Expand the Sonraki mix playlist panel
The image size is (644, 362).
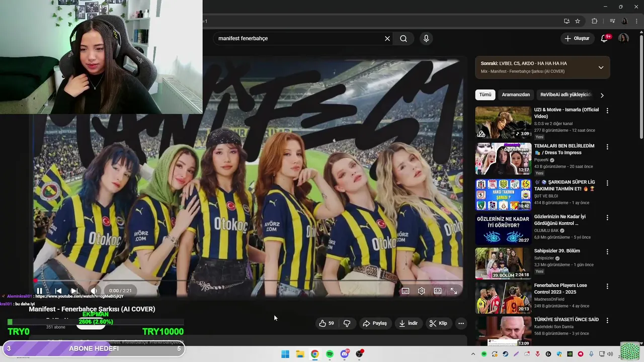tap(601, 67)
